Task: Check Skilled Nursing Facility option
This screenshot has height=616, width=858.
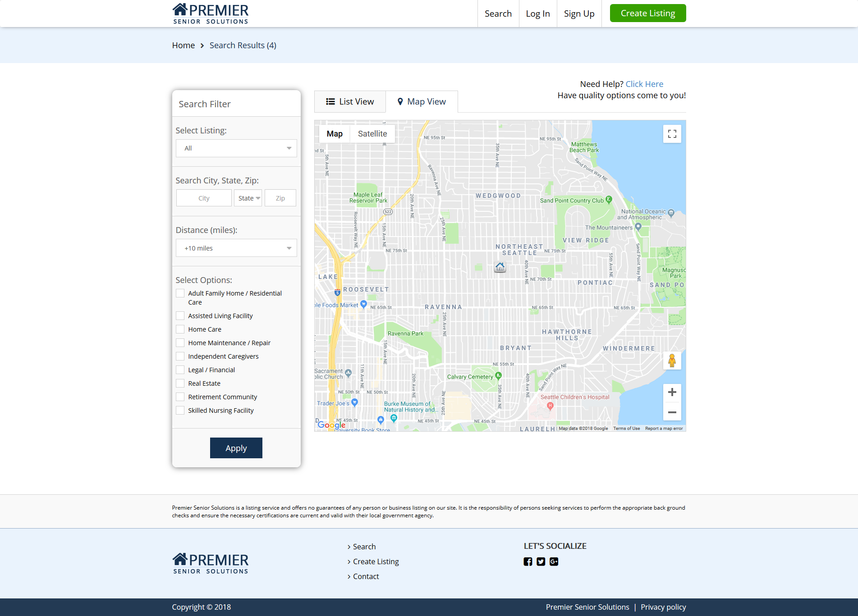Action: (x=180, y=410)
